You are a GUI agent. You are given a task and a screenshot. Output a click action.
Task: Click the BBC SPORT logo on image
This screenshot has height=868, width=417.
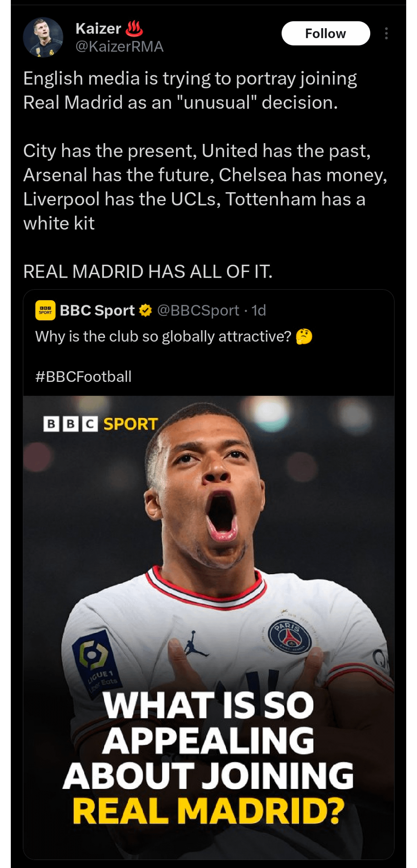coord(100,424)
